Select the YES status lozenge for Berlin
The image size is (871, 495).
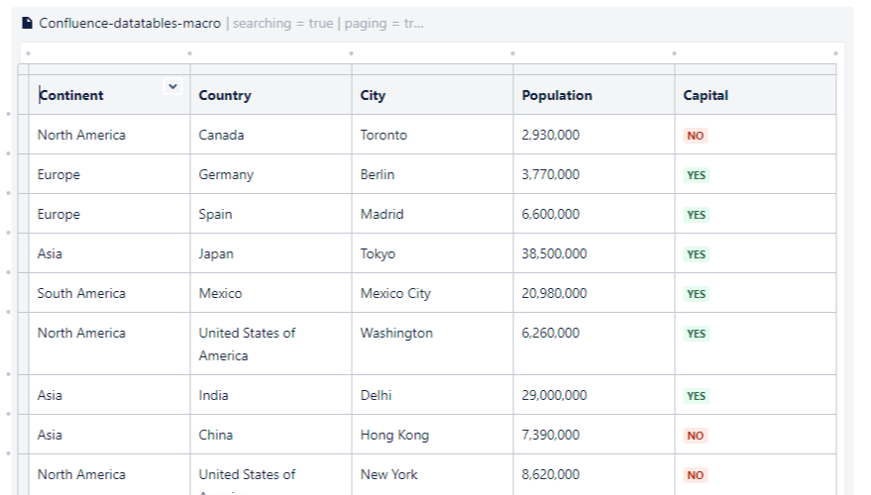pyautogui.click(x=696, y=175)
